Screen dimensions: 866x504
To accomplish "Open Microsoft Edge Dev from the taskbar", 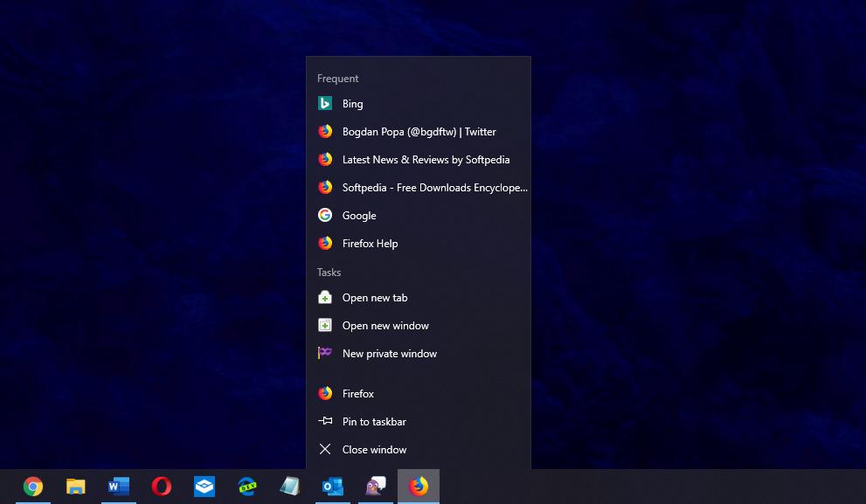I will pos(247,487).
